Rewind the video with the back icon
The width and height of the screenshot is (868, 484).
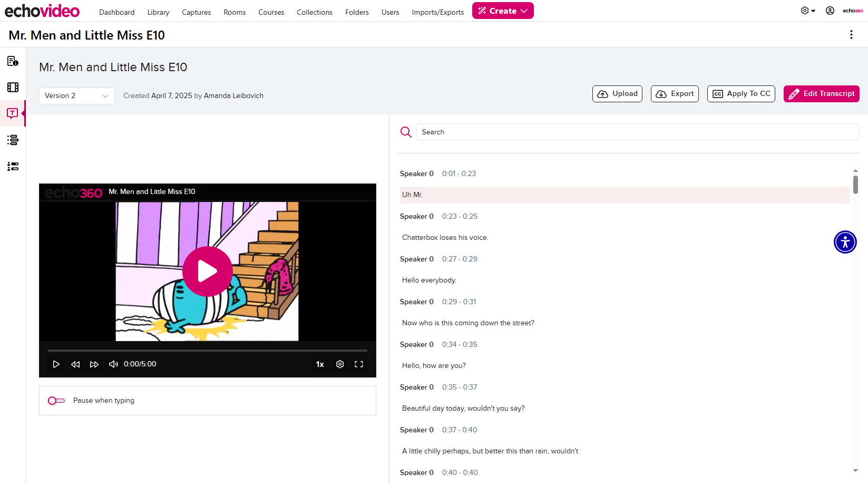(75, 364)
